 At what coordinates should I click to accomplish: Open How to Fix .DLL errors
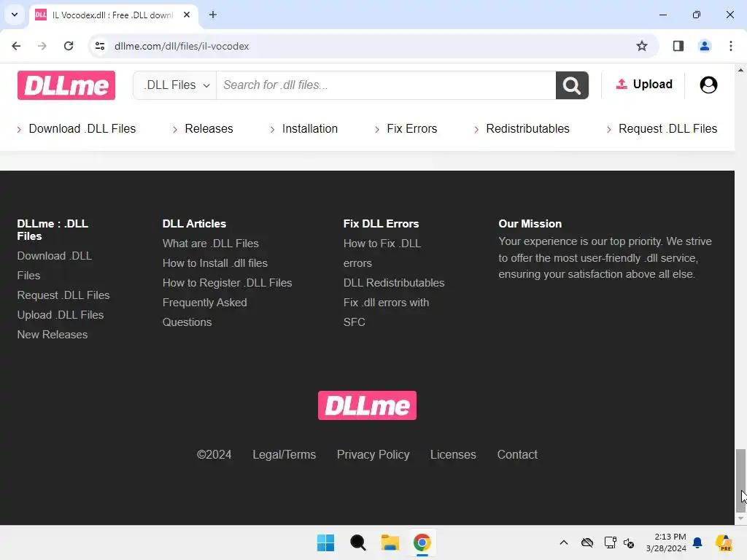[x=382, y=253]
